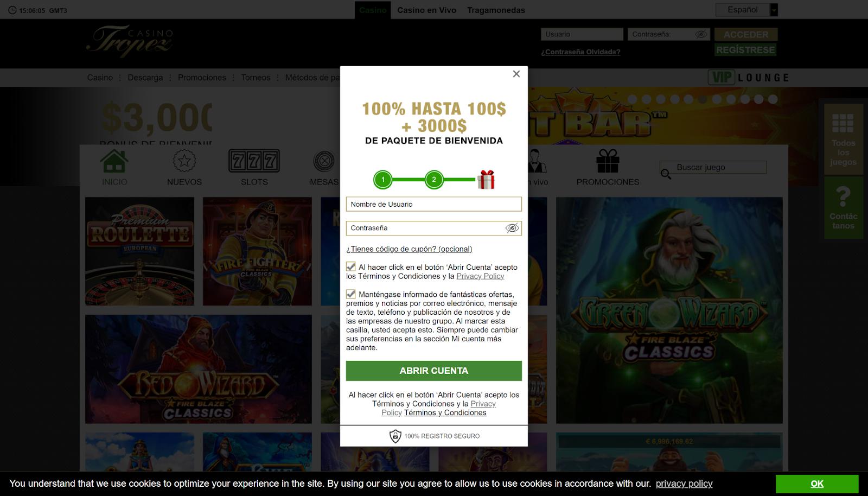The image size is (868, 496).
Task: Open the Privacy Policy link beside the terms checkbox
Action: pyautogui.click(x=480, y=276)
